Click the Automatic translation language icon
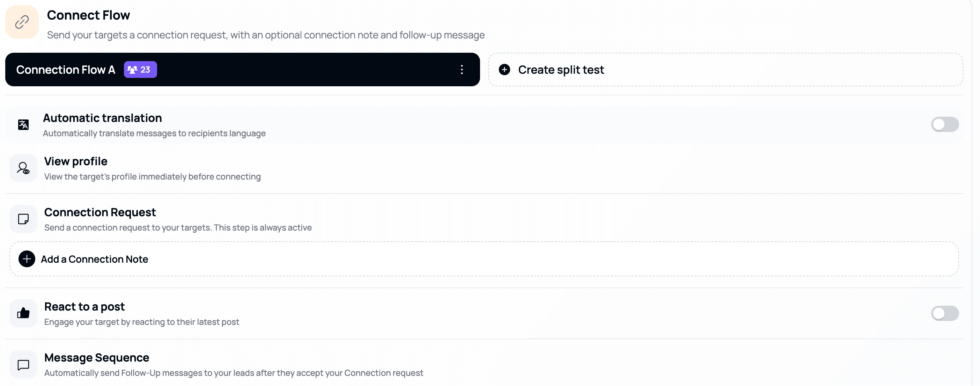980x386 pixels. [23, 124]
